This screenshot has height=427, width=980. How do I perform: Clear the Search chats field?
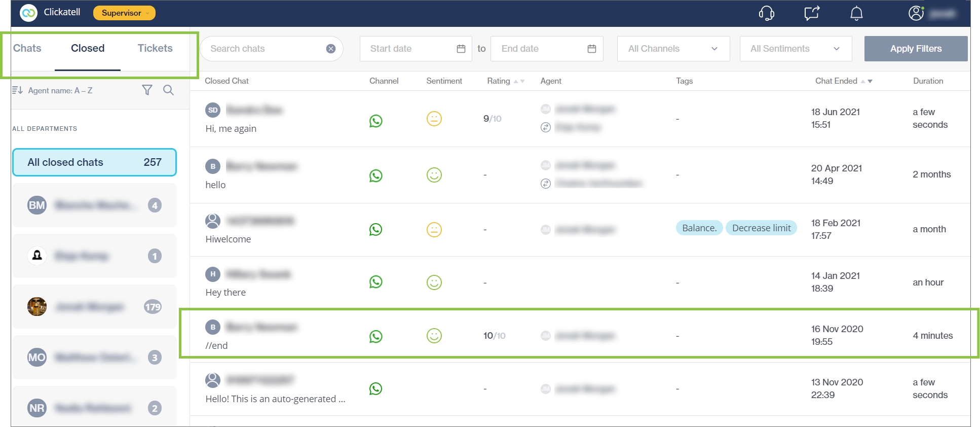[331, 49]
